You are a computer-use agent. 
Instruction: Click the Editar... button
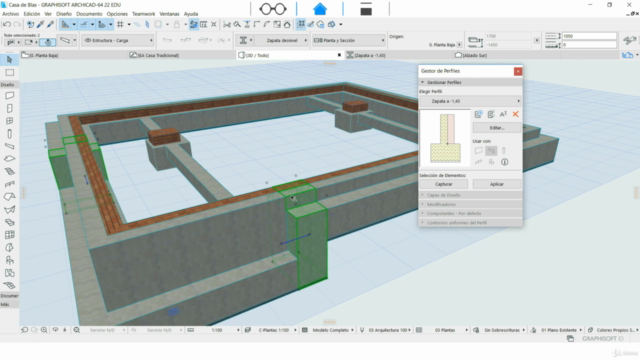[x=497, y=128]
